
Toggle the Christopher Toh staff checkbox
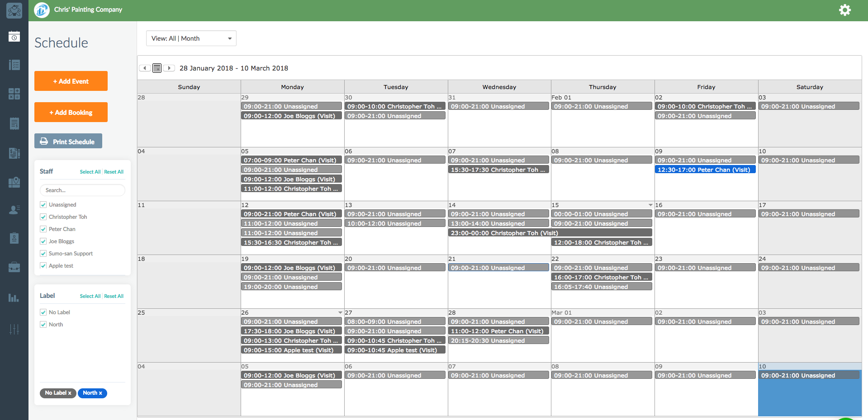43,217
